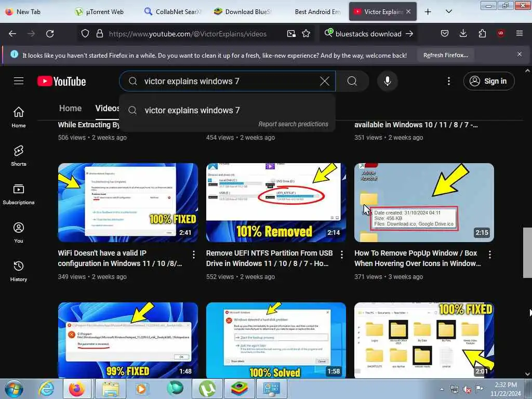This screenshot has width=532, height=399.
Task: Submit YouTube search with magnifier button
Action: [352, 81]
